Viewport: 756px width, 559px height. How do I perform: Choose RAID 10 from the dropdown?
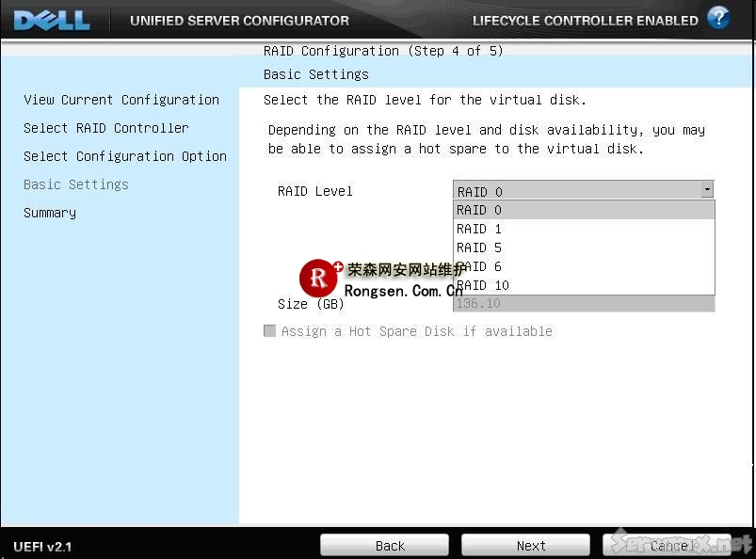583,285
